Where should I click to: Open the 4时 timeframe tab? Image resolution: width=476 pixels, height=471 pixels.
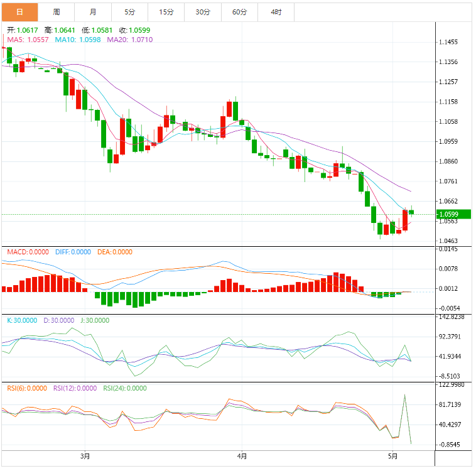tap(276, 12)
